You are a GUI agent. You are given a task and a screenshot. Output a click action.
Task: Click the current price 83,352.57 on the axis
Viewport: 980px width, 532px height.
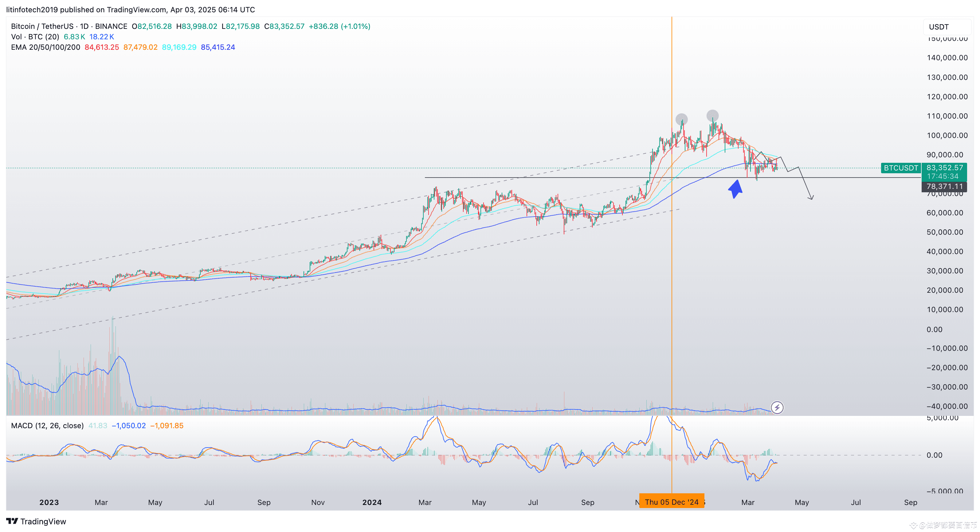pyautogui.click(x=945, y=168)
